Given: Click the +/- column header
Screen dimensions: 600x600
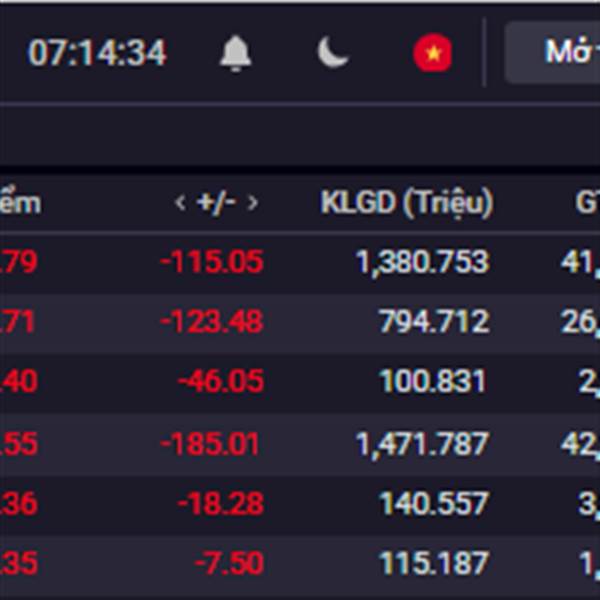Looking at the screenshot, I should pyautogui.click(x=216, y=202).
